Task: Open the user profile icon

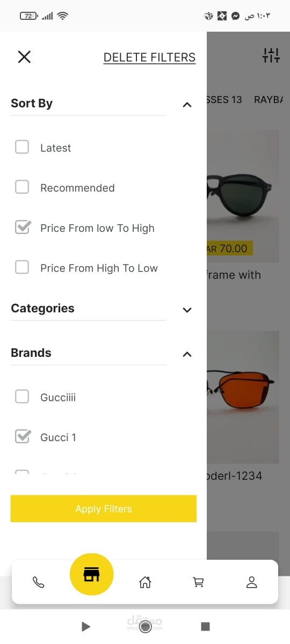Action: pyautogui.click(x=252, y=582)
